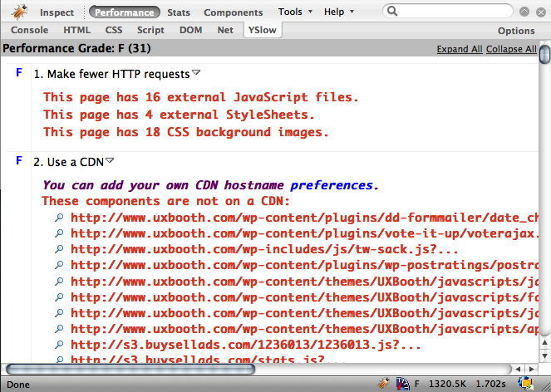Open the vote-it-up voterajax URL
The height and width of the screenshot is (392, 551).
[304, 233]
